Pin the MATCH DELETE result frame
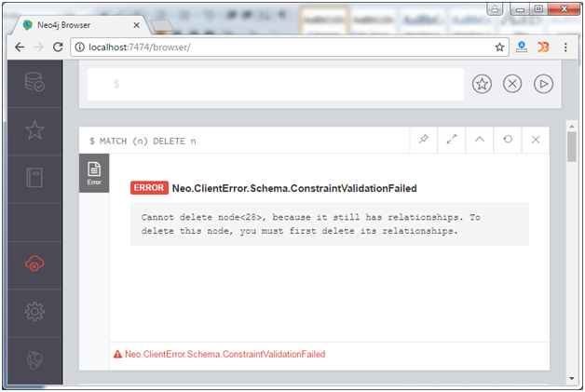Image resolution: width=585 pixels, height=392 pixels. [x=424, y=140]
